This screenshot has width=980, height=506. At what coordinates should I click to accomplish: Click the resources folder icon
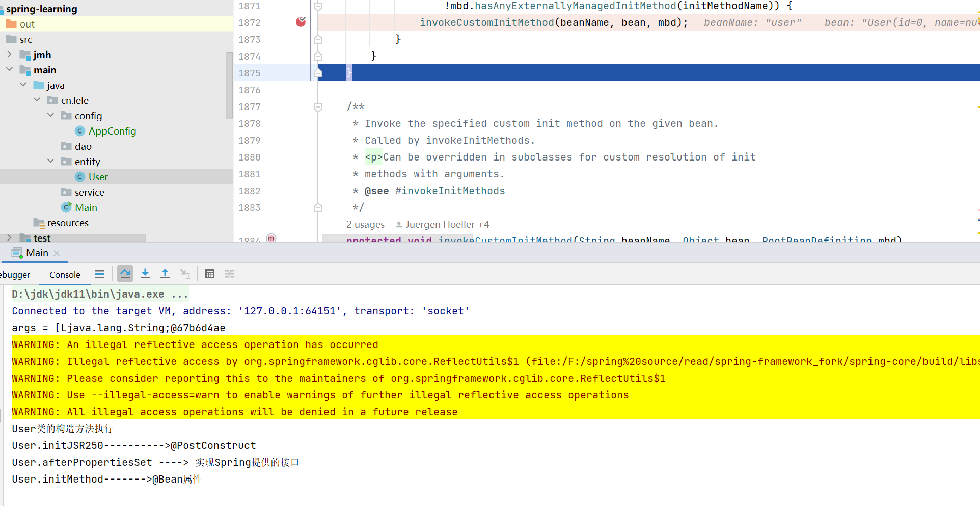[x=39, y=223]
